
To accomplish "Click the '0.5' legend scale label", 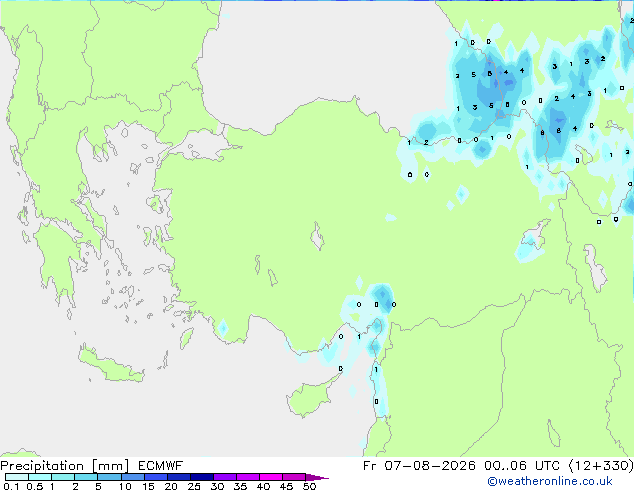I will pyautogui.click(x=34, y=486).
